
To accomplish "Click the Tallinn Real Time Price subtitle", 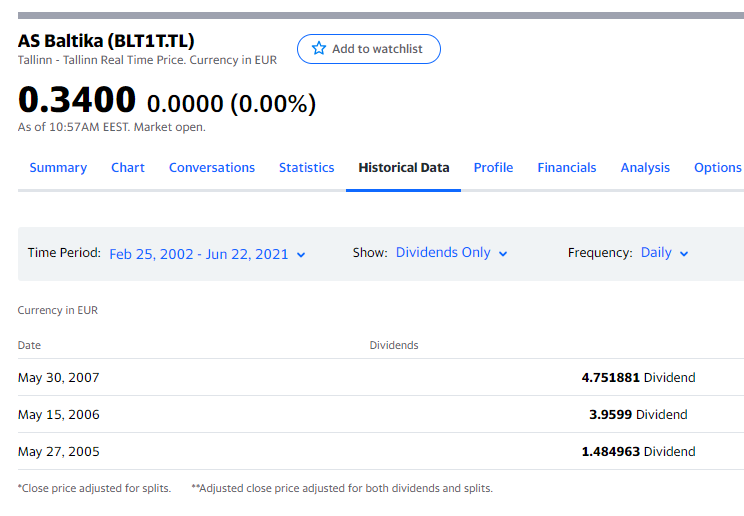I will tap(148, 60).
